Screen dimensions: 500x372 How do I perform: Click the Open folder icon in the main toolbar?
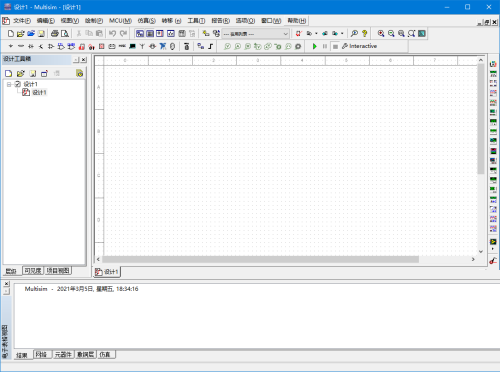coord(21,33)
